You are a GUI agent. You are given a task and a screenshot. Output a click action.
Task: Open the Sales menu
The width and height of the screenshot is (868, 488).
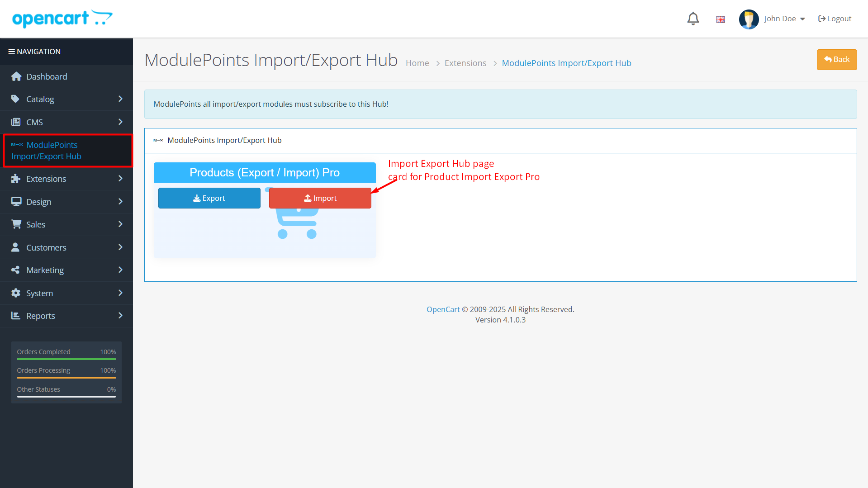pos(66,224)
